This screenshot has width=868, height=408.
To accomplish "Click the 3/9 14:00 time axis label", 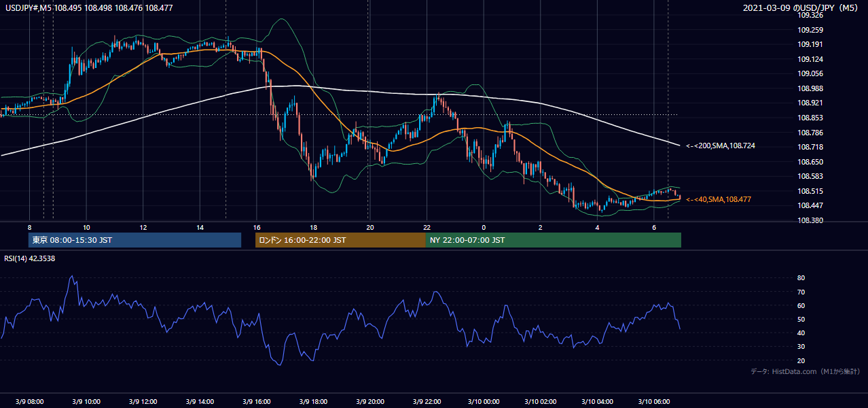I will pyautogui.click(x=200, y=401).
